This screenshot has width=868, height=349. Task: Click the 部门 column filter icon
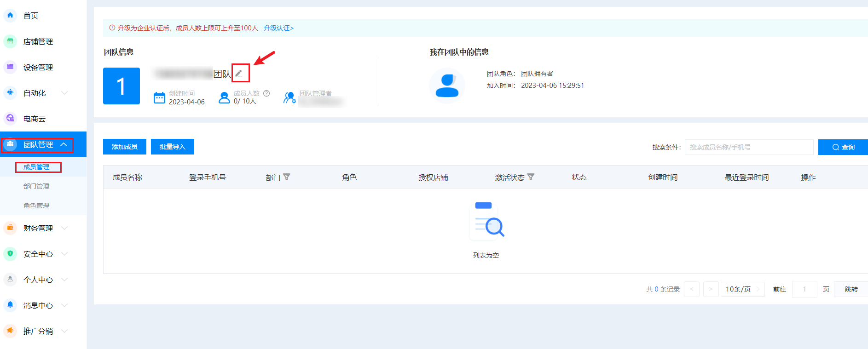tap(287, 177)
